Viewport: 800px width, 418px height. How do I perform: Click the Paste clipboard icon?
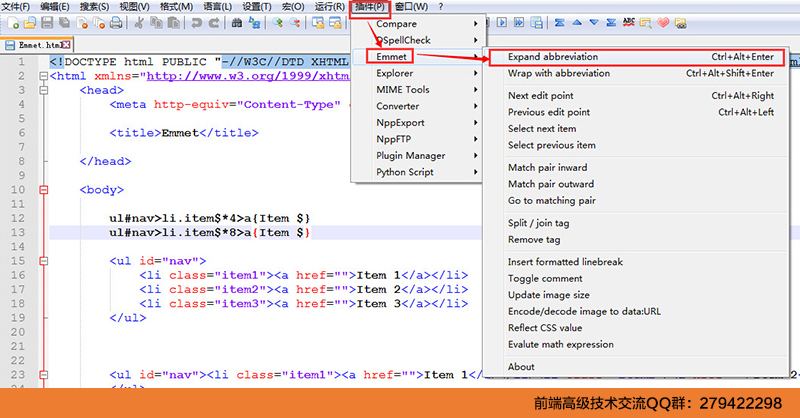(x=173, y=23)
